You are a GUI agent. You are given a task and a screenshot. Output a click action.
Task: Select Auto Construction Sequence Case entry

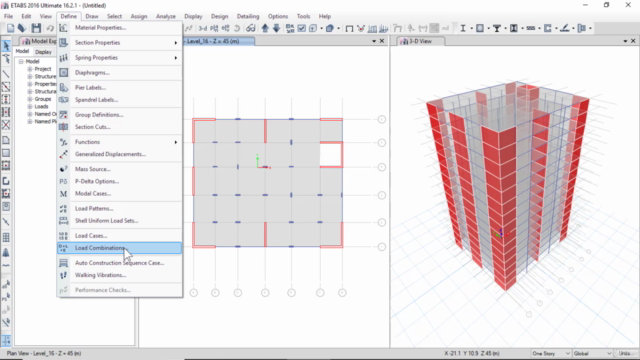pos(119,263)
